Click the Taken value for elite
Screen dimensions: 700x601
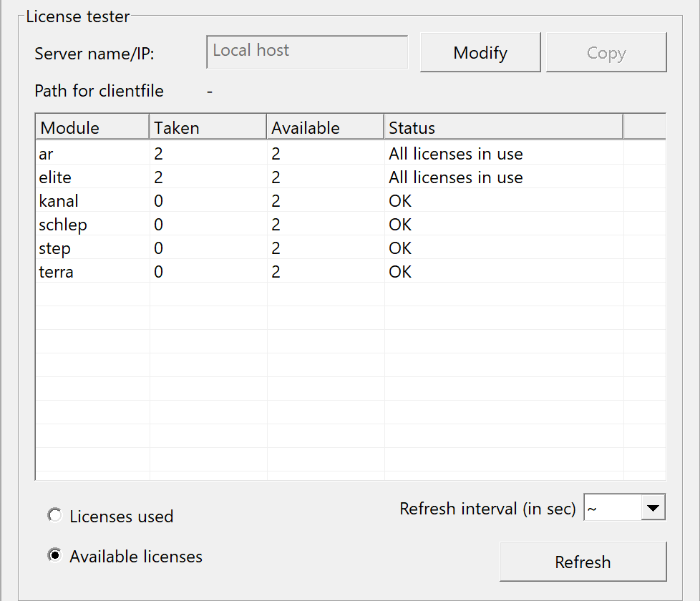click(159, 177)
